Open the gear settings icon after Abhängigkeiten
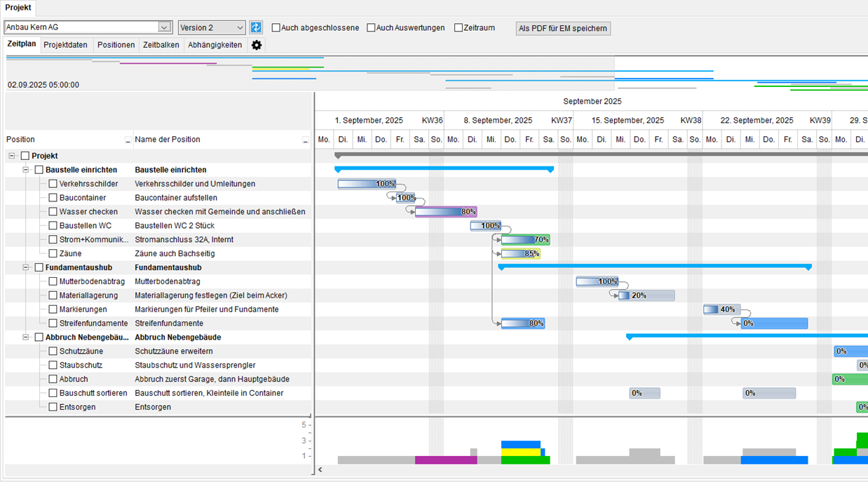Screen dimensions: 868x482 (257, 45)
